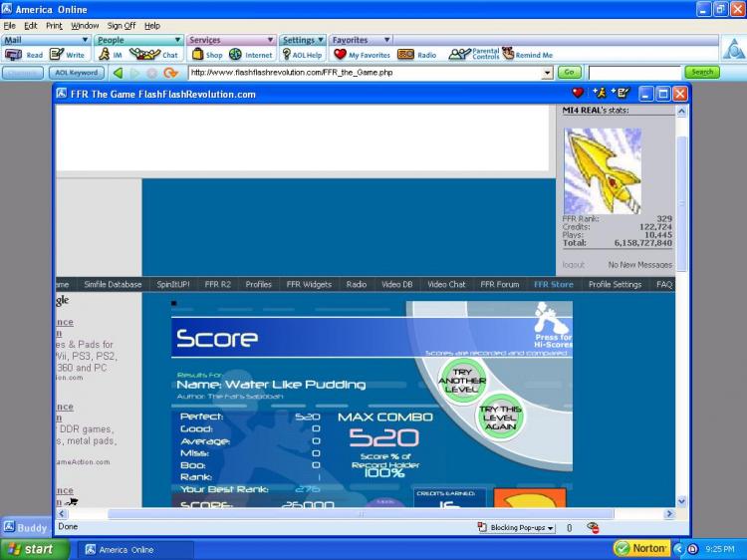Click America Online taskbar button
The height and width of the screenshot is (560, 747).
point(134,549)
